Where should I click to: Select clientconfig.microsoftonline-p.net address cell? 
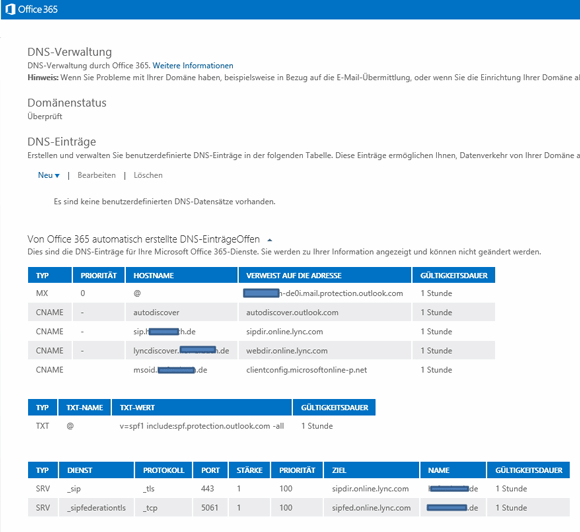pyautogui.click(x=307, y=370)
